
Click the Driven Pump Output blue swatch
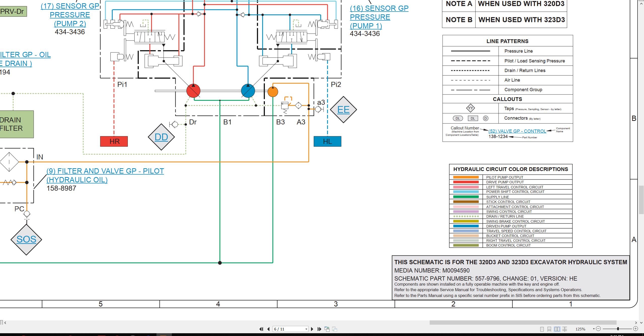point(466,226)
